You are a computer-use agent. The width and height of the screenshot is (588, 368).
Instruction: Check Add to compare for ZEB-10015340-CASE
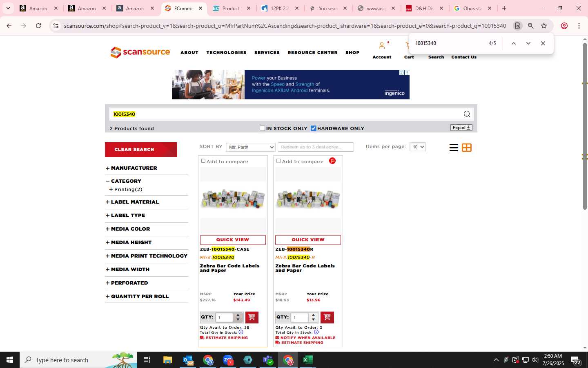tap(203, 161)
